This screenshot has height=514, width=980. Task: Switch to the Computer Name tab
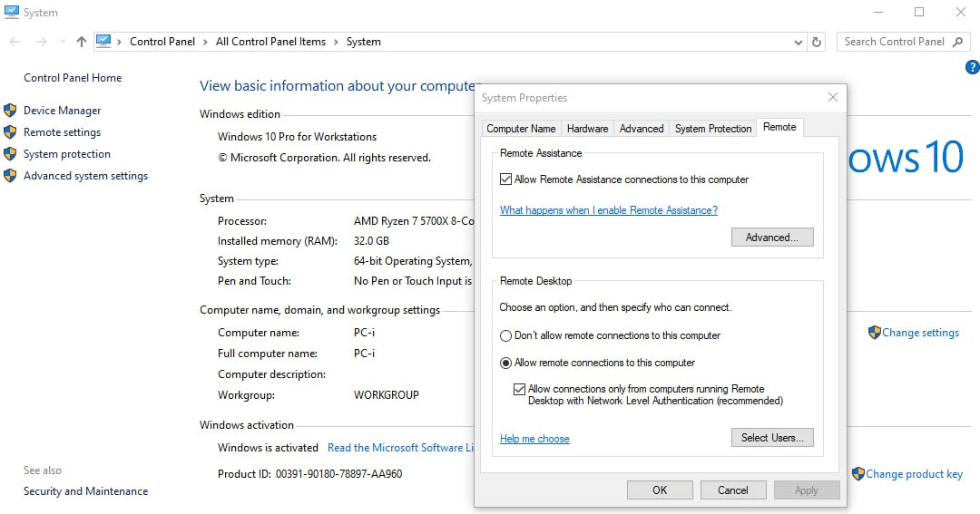pos(521,129)
